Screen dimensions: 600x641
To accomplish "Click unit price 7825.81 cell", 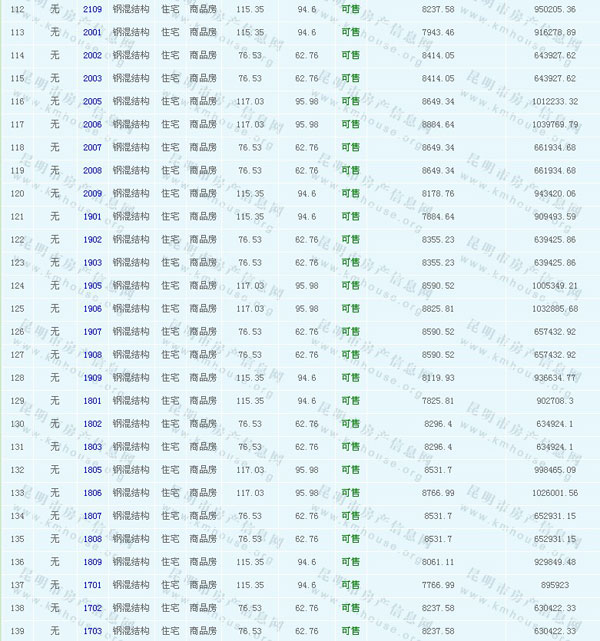I will point(439,401).
